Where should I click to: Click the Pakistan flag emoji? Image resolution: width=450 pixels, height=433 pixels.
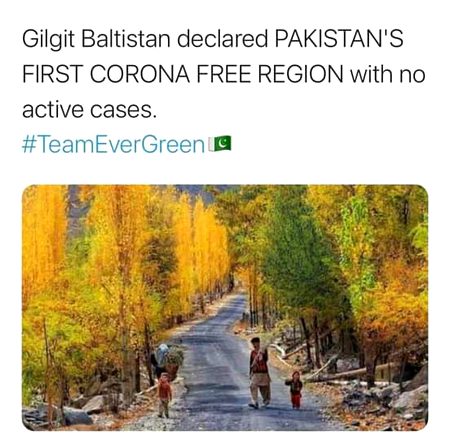coord(219,144)
